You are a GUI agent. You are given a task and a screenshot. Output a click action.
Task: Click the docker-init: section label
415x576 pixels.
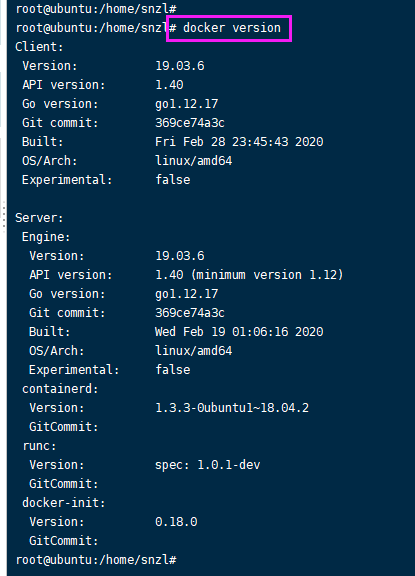64,503
